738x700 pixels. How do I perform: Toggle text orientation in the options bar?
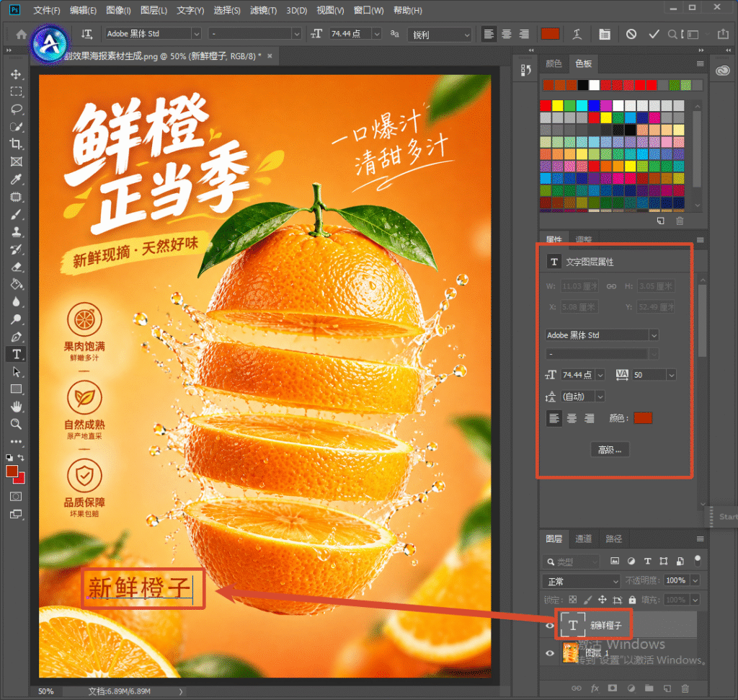[x=86, y=34]
